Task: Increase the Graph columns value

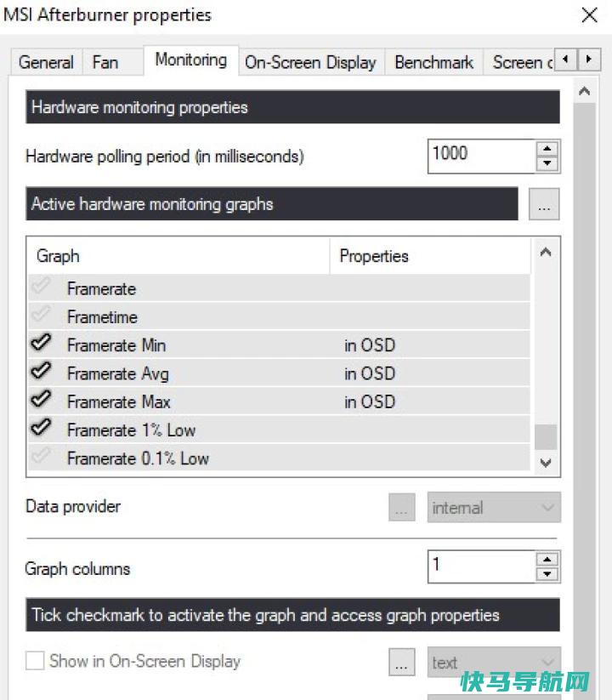Action: coord(547,560)
